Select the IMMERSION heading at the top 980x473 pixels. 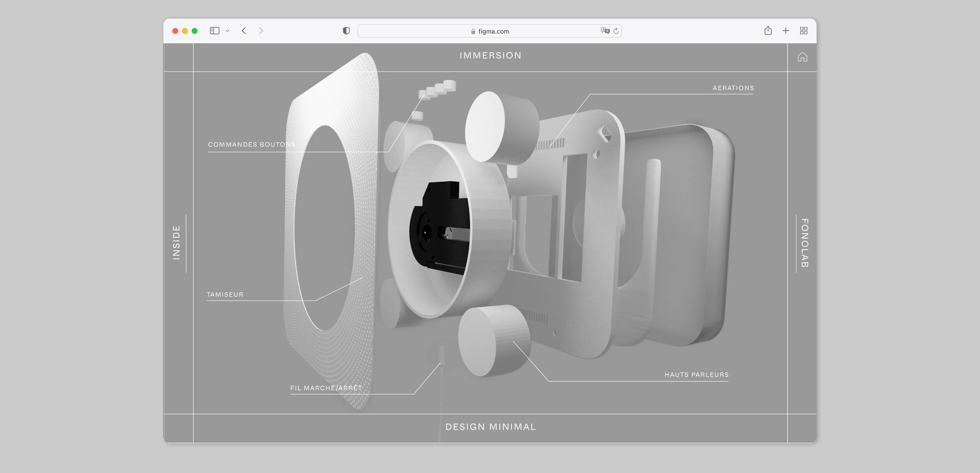point(490,56)
